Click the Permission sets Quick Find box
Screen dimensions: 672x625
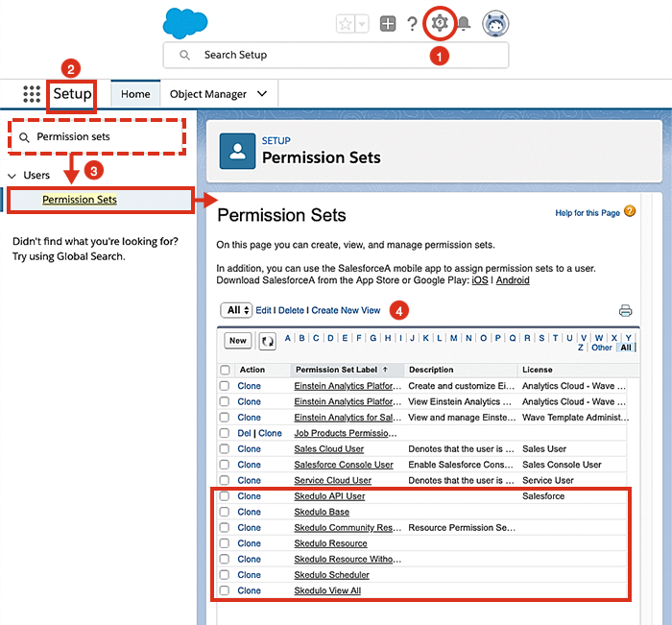click(97, 136)
